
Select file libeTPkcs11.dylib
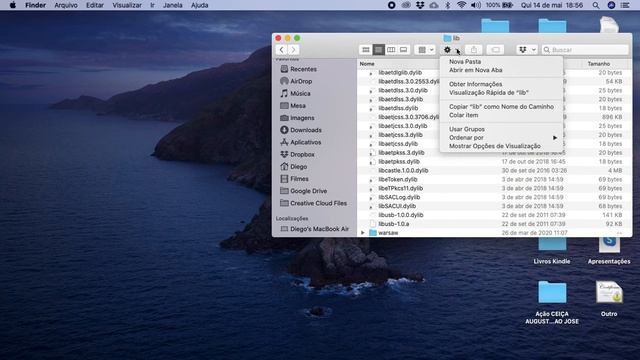coord(400,188)
